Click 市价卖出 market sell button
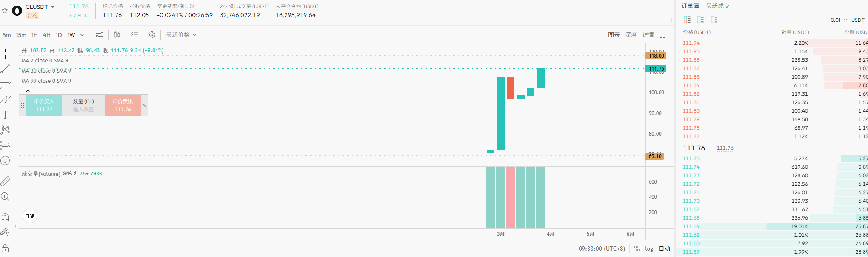 tap(123, 105)
